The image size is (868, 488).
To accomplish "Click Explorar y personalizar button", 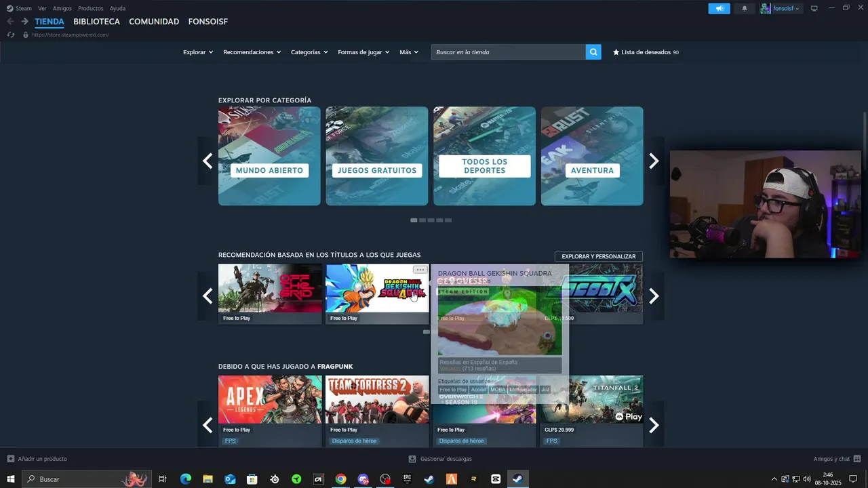I will pos(599,256).
